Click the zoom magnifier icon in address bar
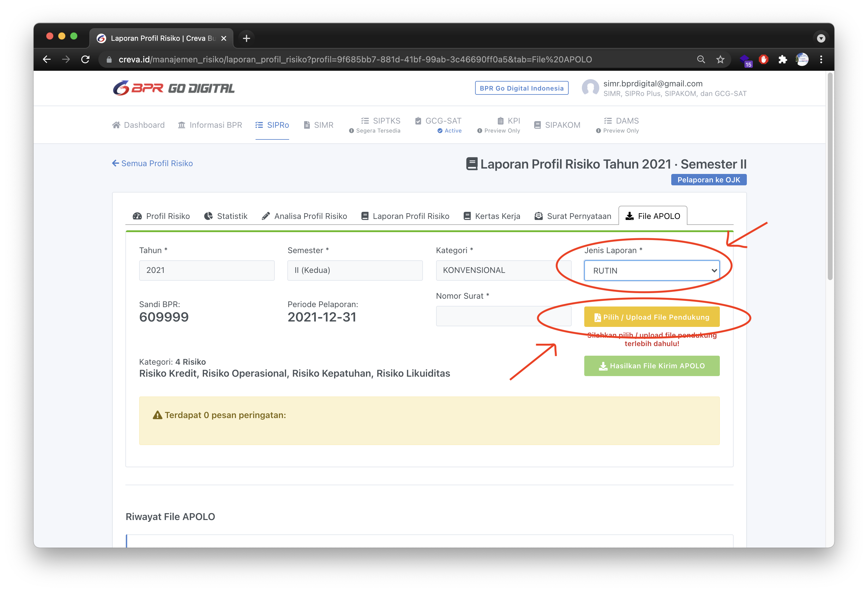 701,59
